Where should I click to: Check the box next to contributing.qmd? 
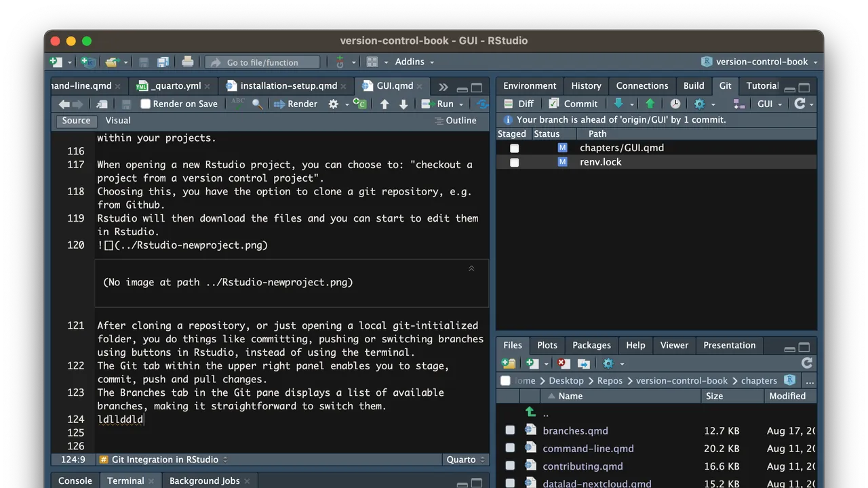click(x=510, y=466)
